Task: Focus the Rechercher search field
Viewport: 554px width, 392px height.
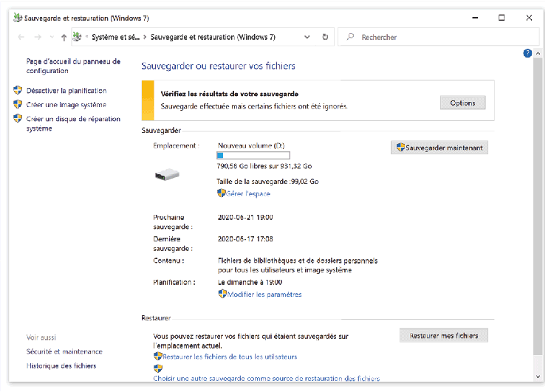Action: 439,37
